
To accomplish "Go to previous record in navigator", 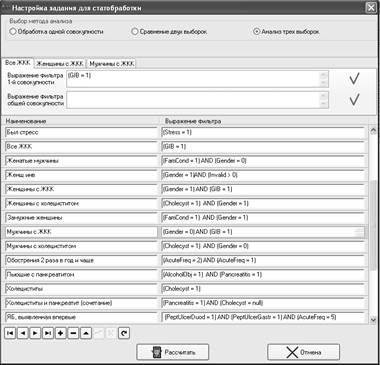I will (23, 333).
